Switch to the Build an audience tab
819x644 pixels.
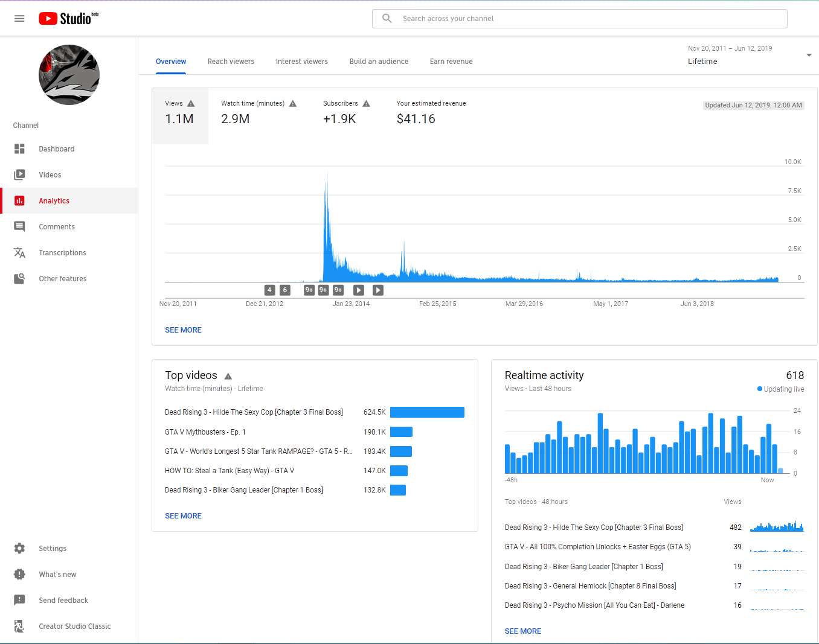(x=379, y=62)
